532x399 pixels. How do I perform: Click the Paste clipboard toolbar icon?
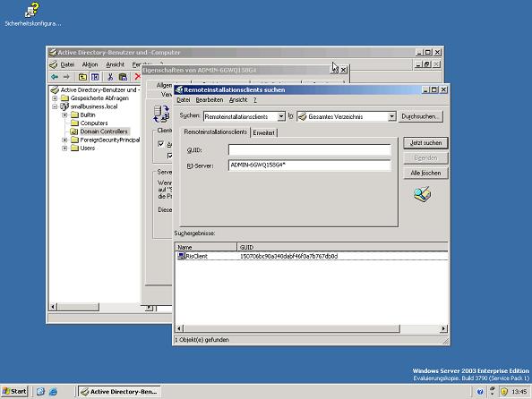(x=123, y=77)
